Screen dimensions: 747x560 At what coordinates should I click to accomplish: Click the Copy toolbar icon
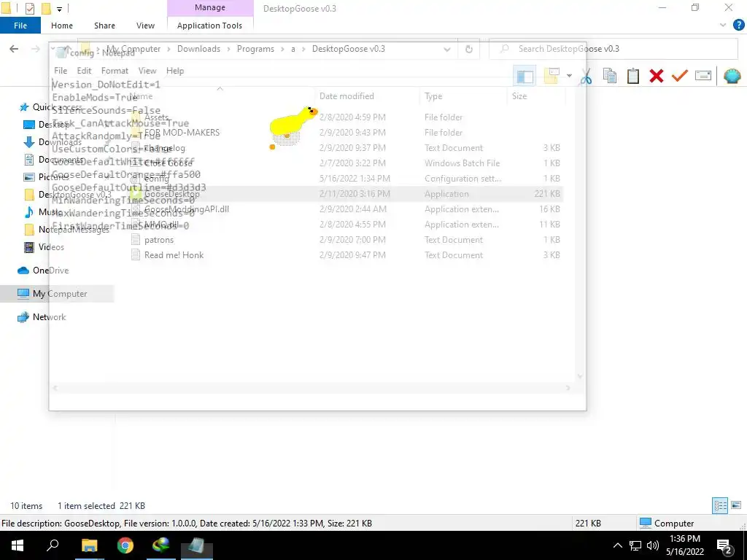pos(610,76)
